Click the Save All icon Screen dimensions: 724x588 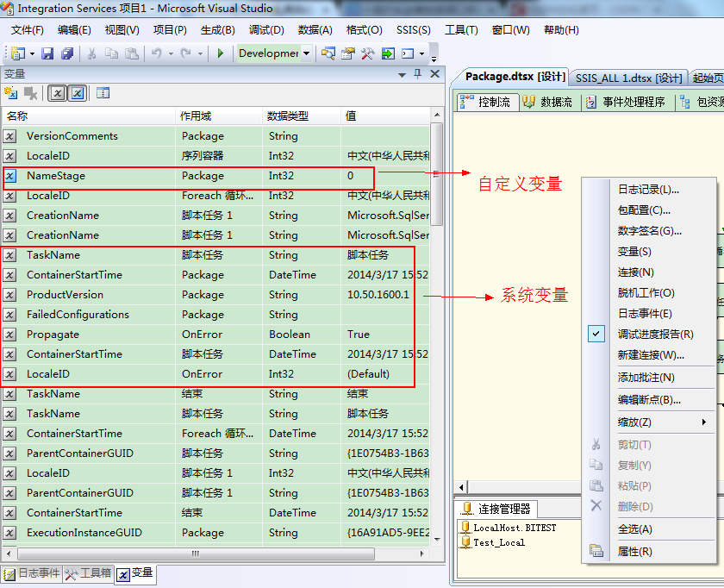[x=67, y=53]
